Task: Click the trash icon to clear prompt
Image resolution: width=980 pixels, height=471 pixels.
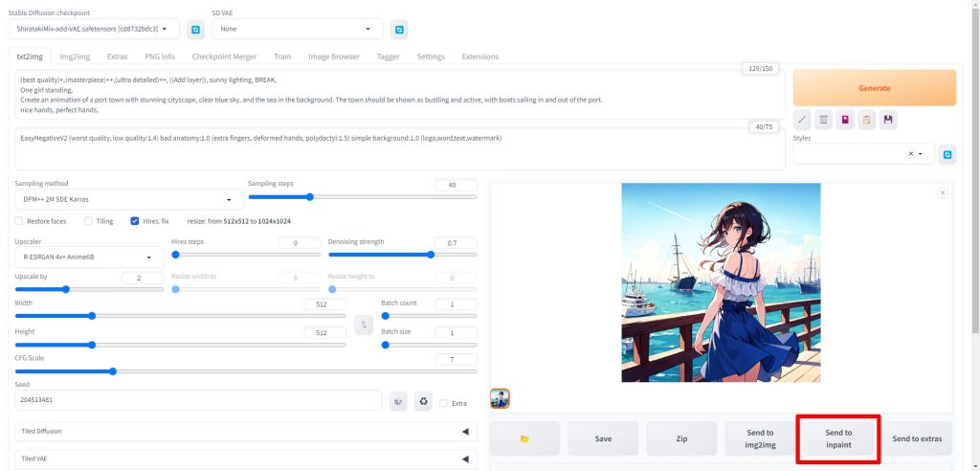Action: (824, 120)
